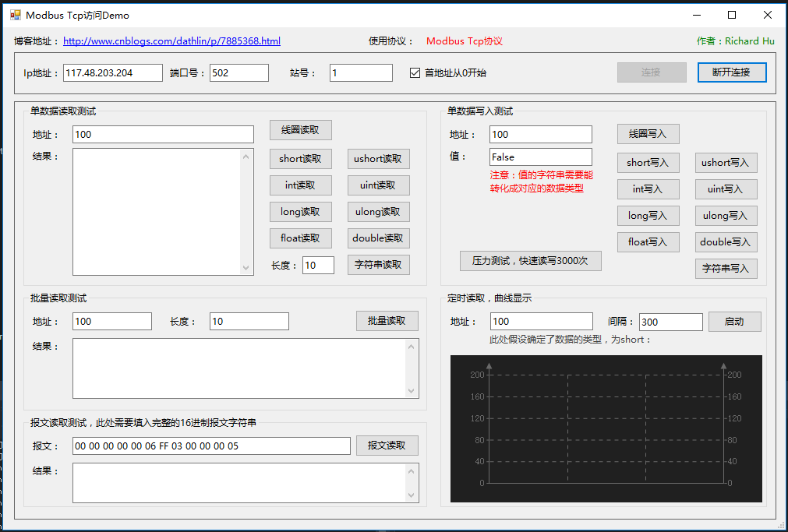Focus the 站号 input field
The width and height of the screenshot is (788, 532).
pyautogui.click(x=361, y=73)
